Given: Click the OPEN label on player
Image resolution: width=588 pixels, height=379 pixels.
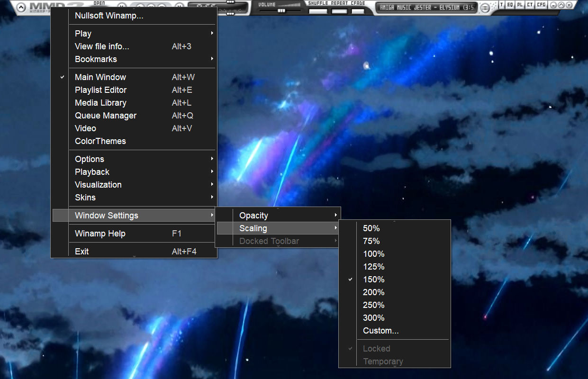Looking at the screenshot, I should pos(100,3).
